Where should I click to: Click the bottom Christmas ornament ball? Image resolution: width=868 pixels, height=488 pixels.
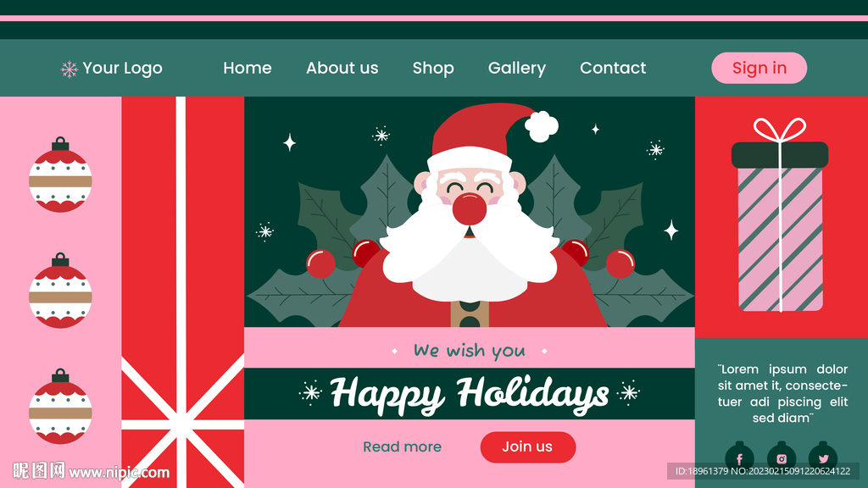point(60,407)
